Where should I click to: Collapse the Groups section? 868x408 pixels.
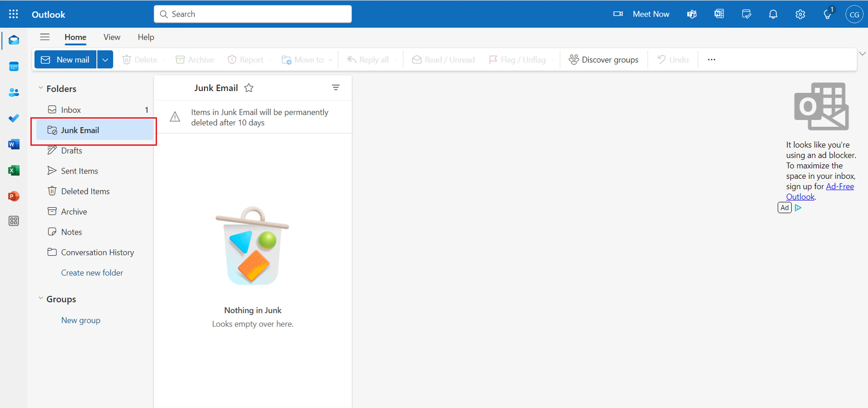point(41,298)
